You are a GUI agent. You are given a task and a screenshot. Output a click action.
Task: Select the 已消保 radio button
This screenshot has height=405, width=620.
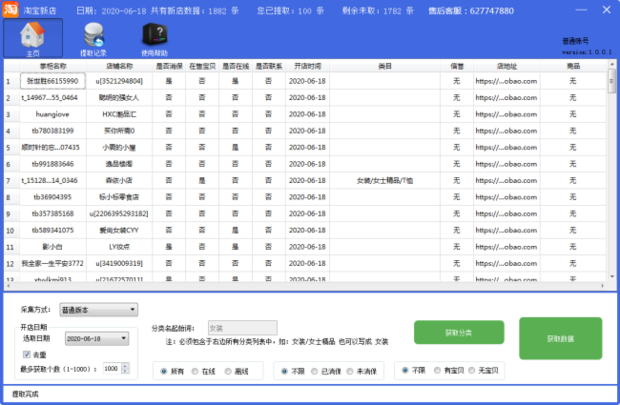pyautogui.click(x=314, y=371)
